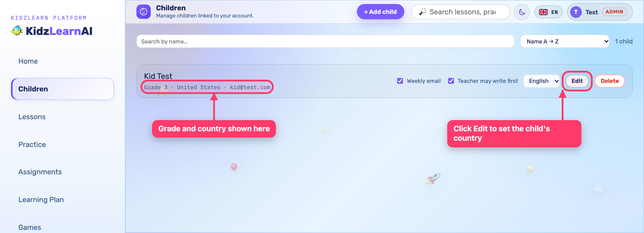
Task: Open Games from the sidebar
Action: [x=63, y=227]
